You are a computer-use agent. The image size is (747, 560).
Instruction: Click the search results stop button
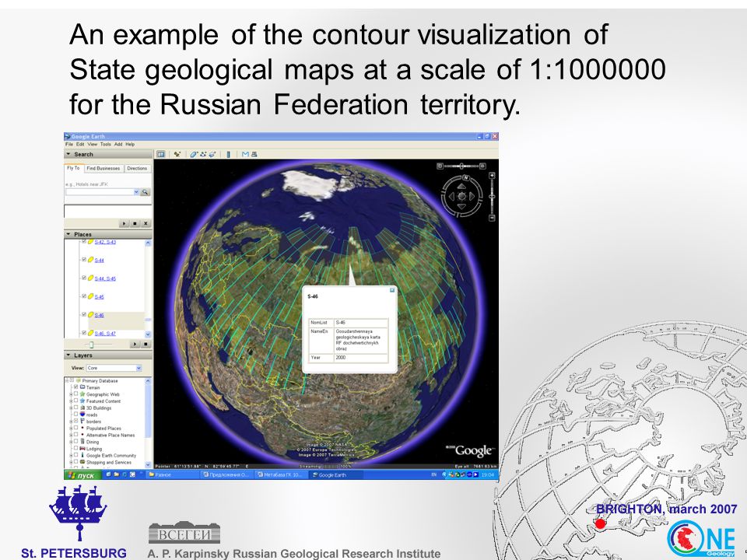coord(135,223)
